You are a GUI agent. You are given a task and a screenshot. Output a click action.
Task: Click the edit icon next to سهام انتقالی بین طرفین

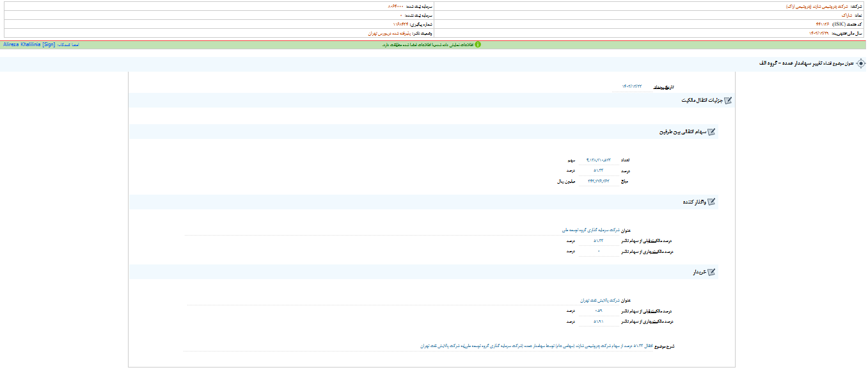[711, 132]
